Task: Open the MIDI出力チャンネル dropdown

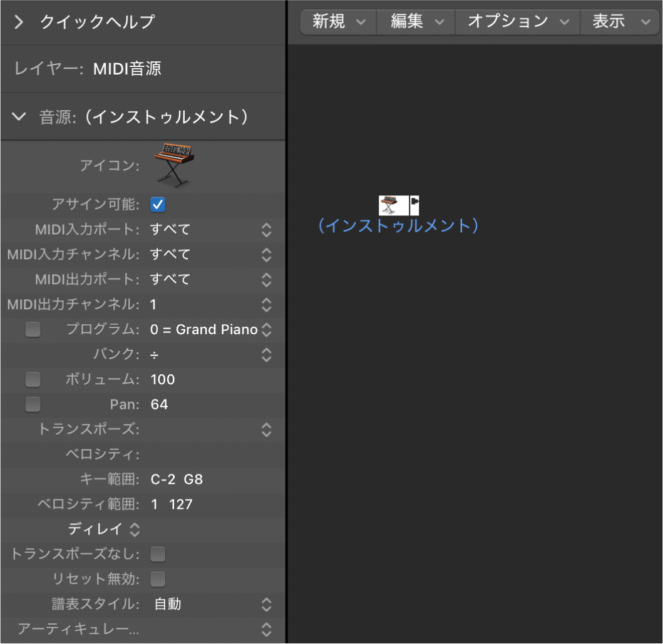Action: click(x=266, y=304)
